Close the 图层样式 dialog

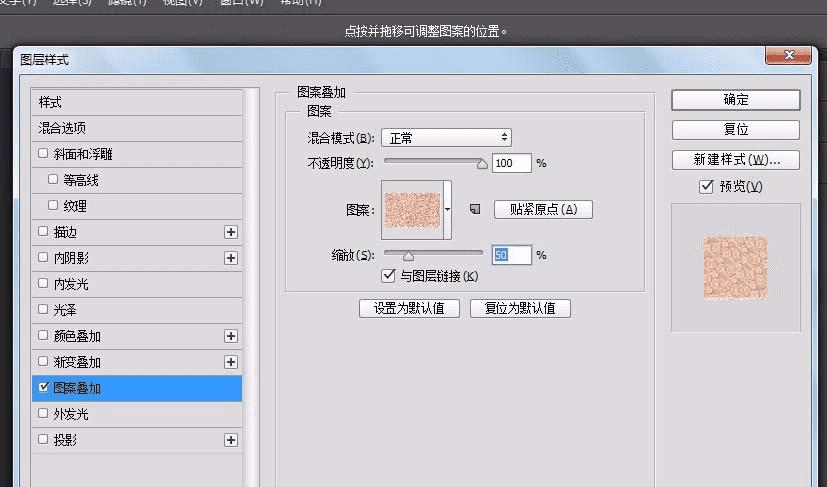click(788, 55)
